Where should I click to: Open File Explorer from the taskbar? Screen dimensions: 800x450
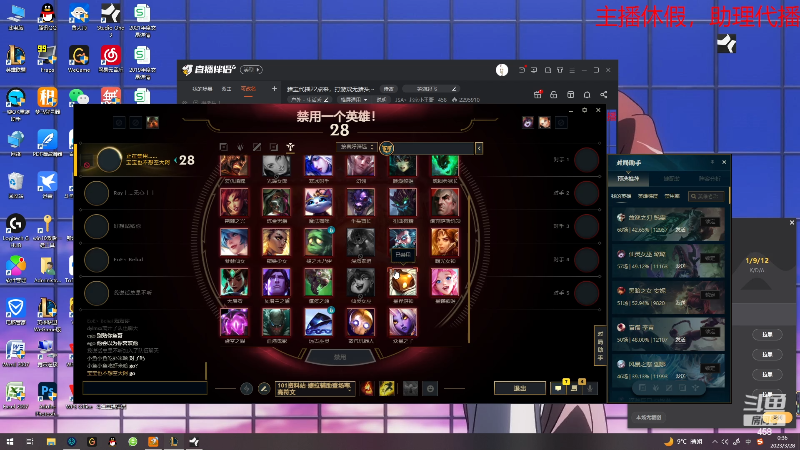point(51,442)
